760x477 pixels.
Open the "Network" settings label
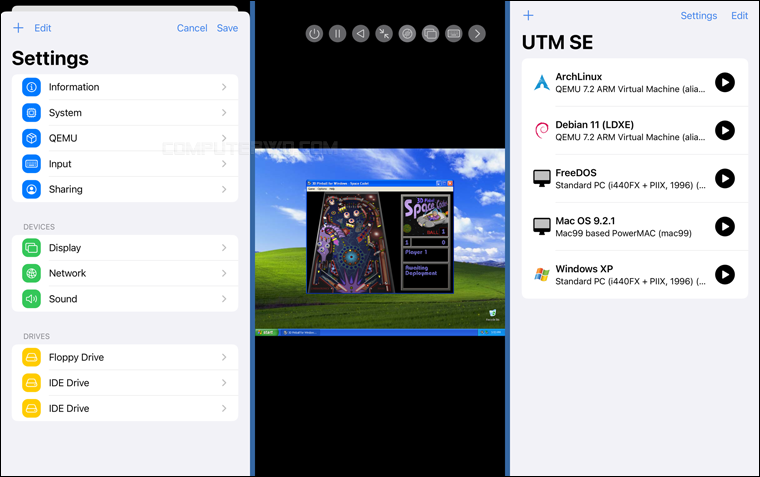tap(67, 273)
